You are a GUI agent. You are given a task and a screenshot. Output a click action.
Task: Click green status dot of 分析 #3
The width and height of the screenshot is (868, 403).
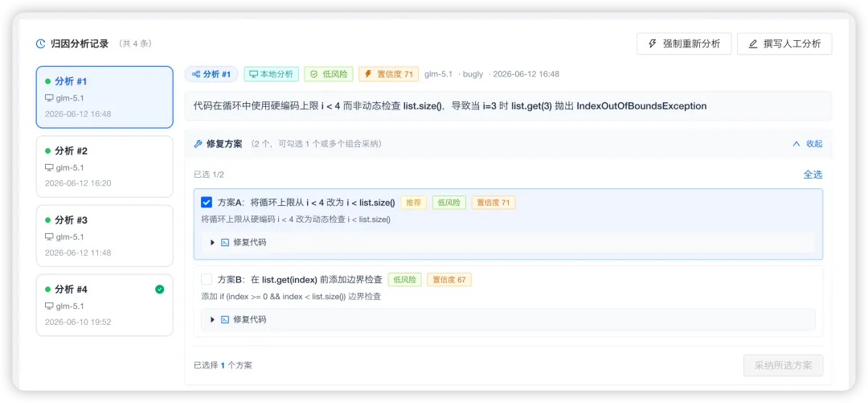[x=47, y=220]
